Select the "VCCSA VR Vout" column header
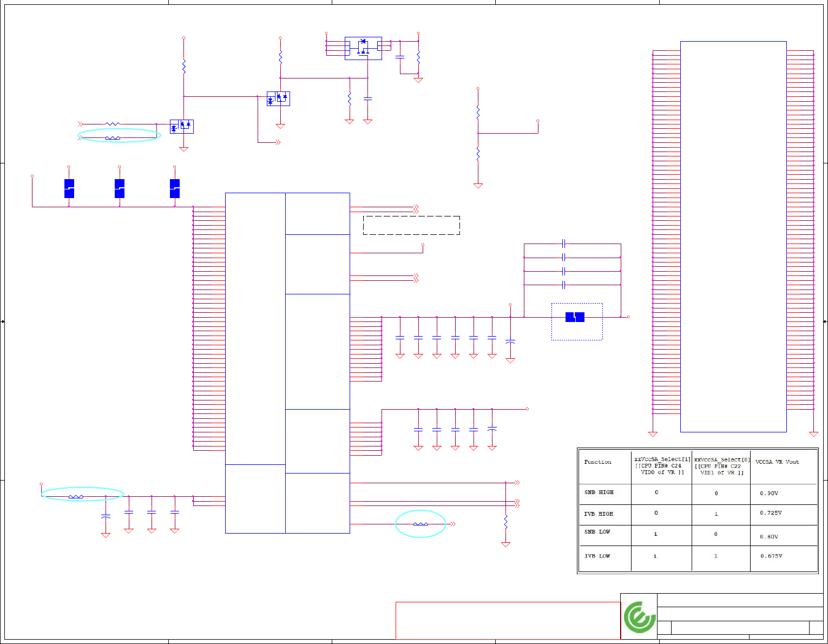This screenshot has width=828, height=644. [777, 462]
